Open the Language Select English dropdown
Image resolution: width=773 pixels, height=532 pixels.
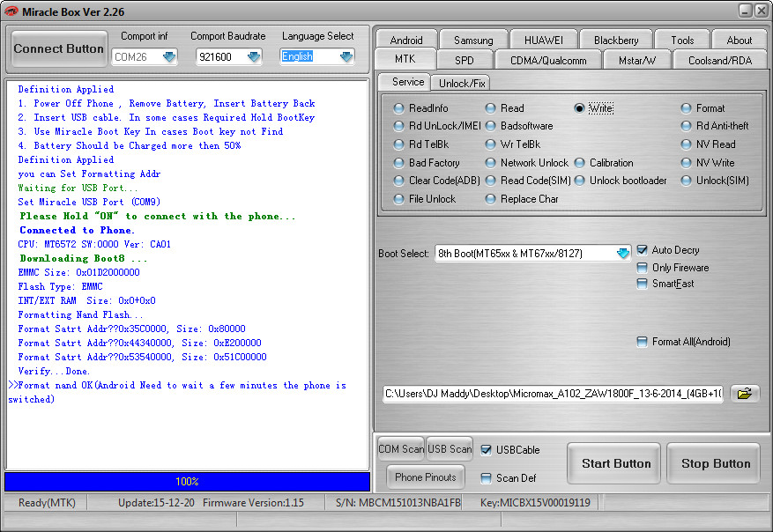pyautogui.click(x=346, y=57)
